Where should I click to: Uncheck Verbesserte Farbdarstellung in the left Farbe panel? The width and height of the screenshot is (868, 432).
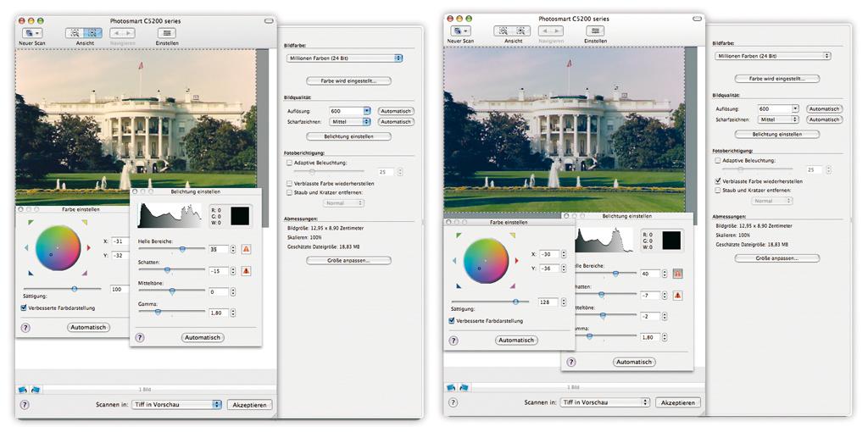pyautogui.click(x=24, y=307)
